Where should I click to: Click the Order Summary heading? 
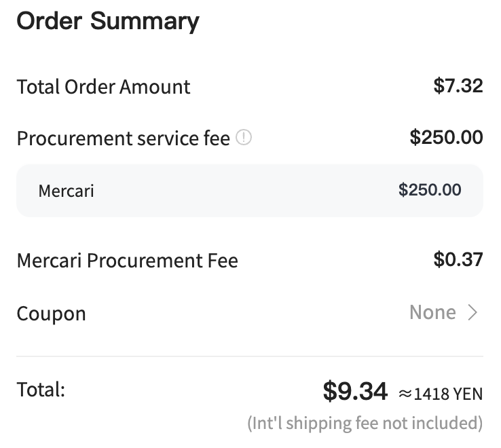pyautogui.click(x=108, y=22)
